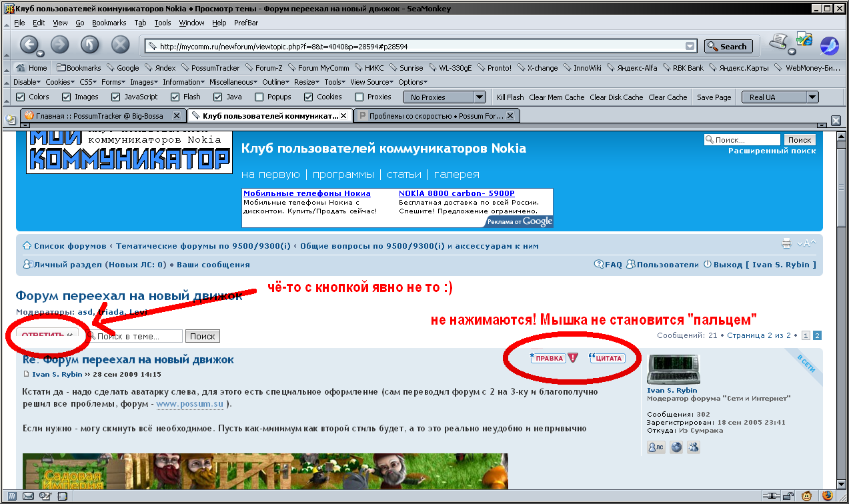The width and height of the screenshot is (849, 504).
Task: Reload the page with the Reload button
Action: pos(89,45)
